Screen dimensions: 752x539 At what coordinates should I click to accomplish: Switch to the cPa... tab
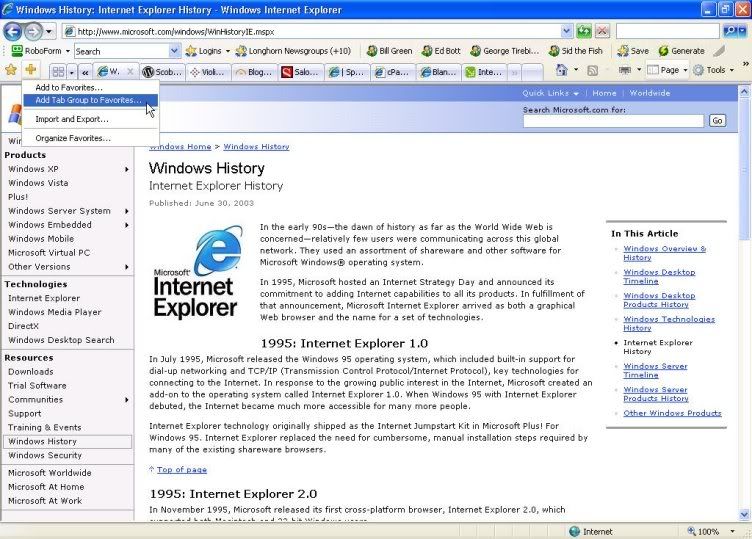point(392,72)
